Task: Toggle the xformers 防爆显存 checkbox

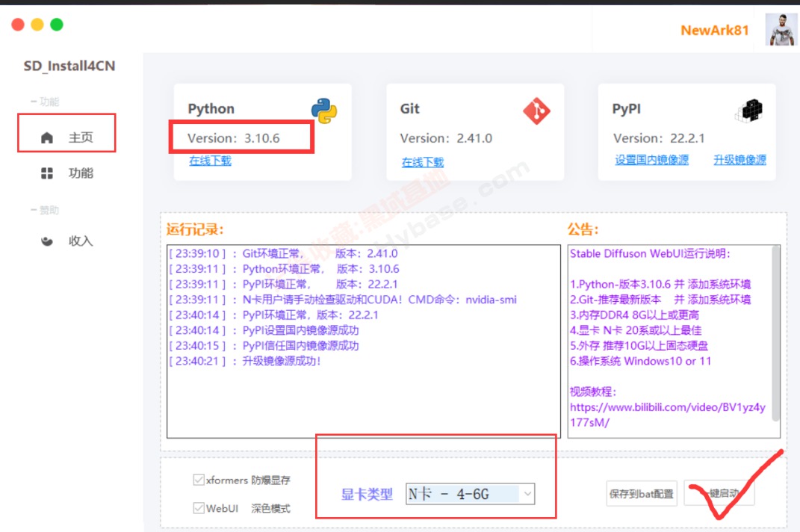Action: coord(199,480)
